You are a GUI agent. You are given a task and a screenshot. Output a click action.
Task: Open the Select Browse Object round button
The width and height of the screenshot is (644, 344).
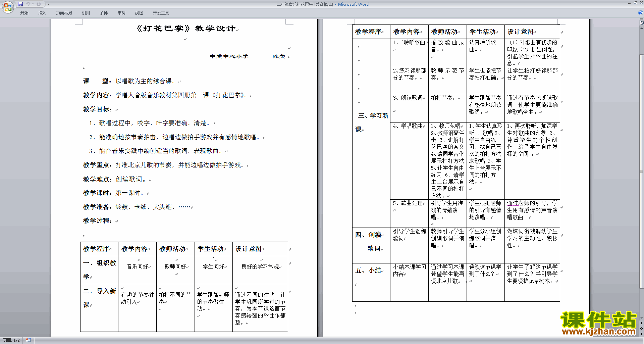pos(642,329)
